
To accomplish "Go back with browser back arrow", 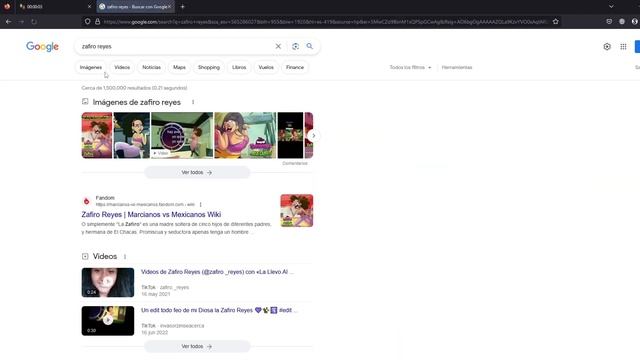I will (9, 22).
